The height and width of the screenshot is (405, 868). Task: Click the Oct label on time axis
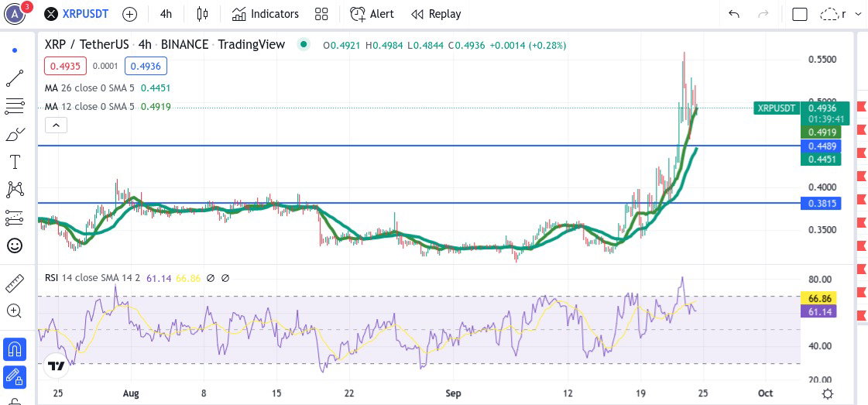point(765,393)
